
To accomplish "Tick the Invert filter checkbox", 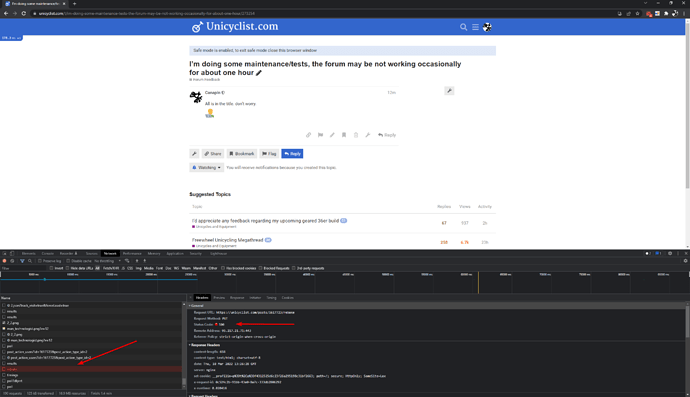I will (51, 268).
